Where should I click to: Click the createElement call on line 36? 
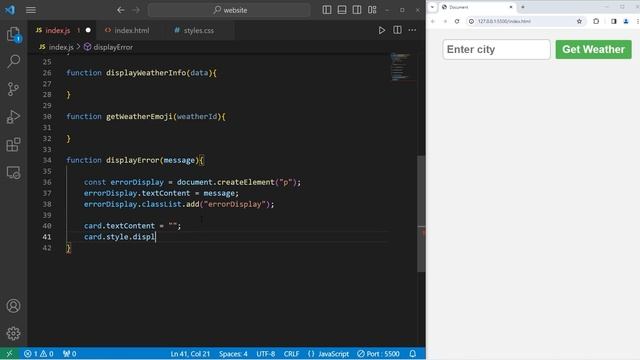point(246,182)
